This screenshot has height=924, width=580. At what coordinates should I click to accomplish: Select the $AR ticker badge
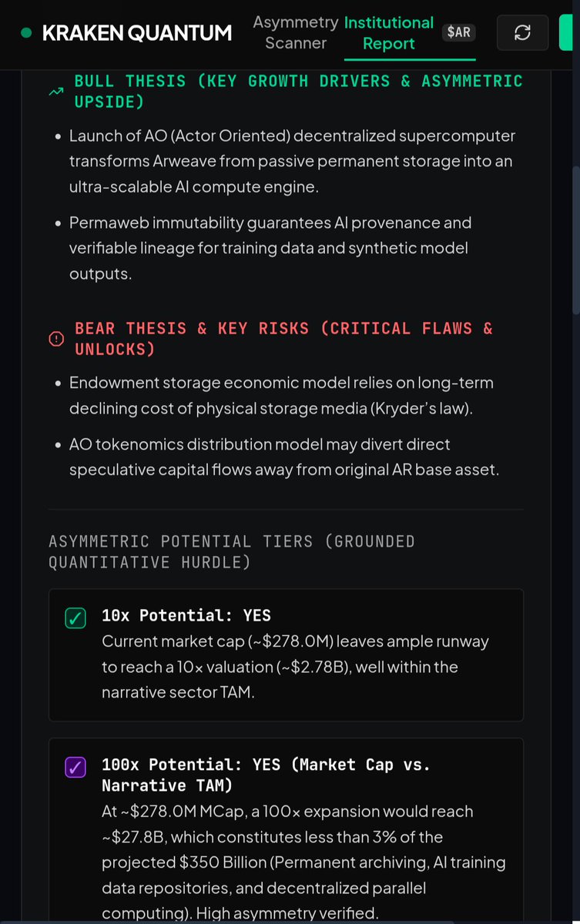pyautogui.click(x=459, y=32)
